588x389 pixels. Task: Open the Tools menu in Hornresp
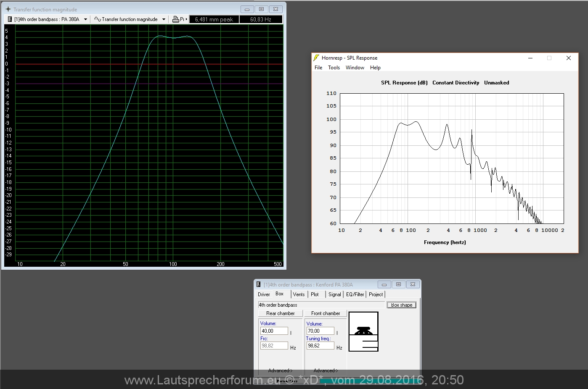pos(334,68)
